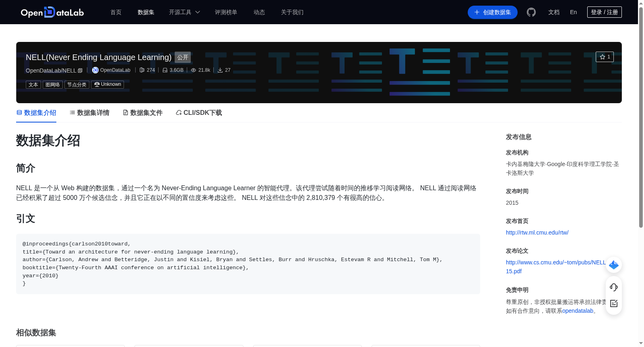
Task: Click the publish year 2015 text
Action: pyautogui.click(x=512, y=203)
